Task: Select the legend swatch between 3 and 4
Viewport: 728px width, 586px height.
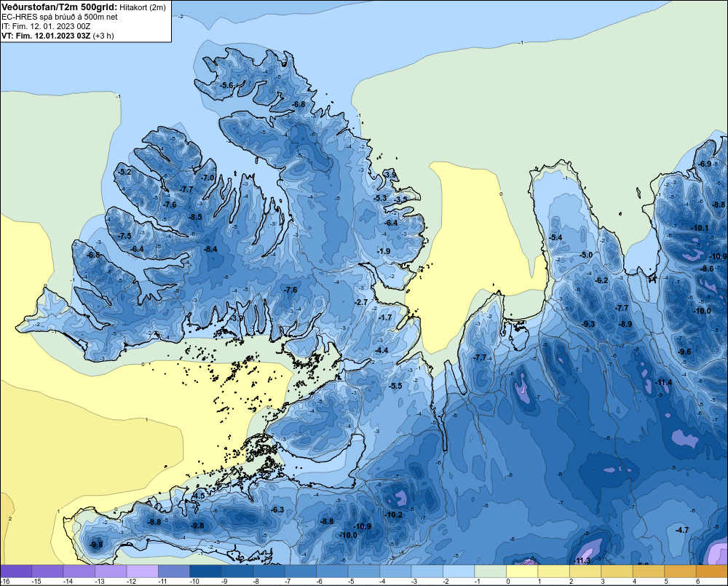Action: (x=617, y=571)
